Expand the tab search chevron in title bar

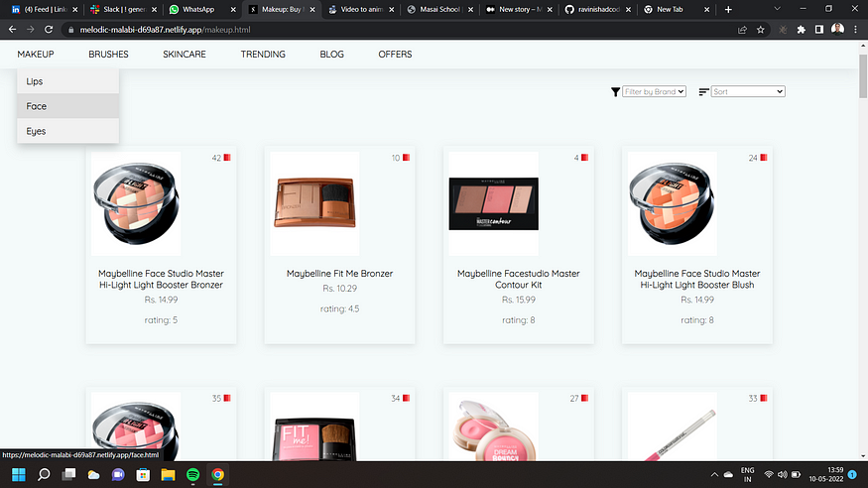click(x=777, y=9)
